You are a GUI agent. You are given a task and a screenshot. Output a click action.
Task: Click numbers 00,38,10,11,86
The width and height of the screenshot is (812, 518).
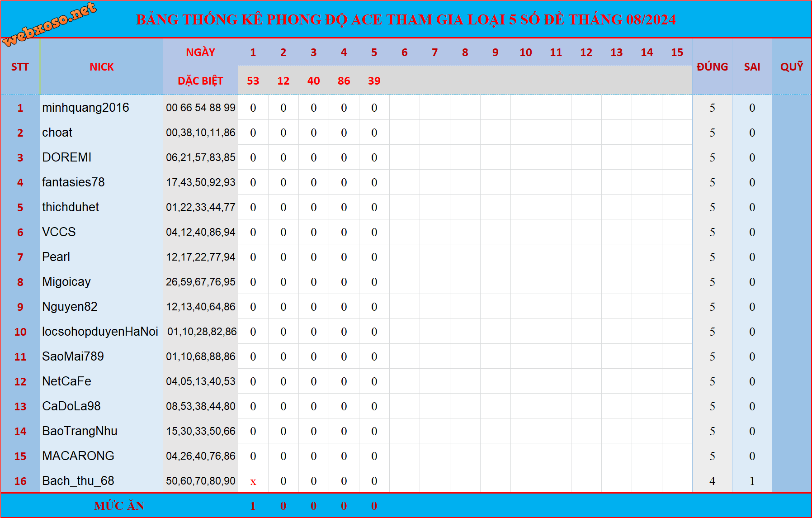coord(201,133)
